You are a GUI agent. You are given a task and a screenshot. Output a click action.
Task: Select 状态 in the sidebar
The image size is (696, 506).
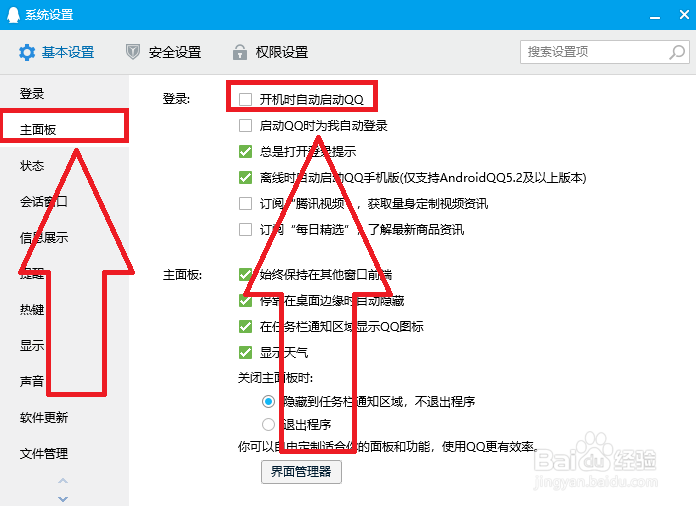[32, 166]
